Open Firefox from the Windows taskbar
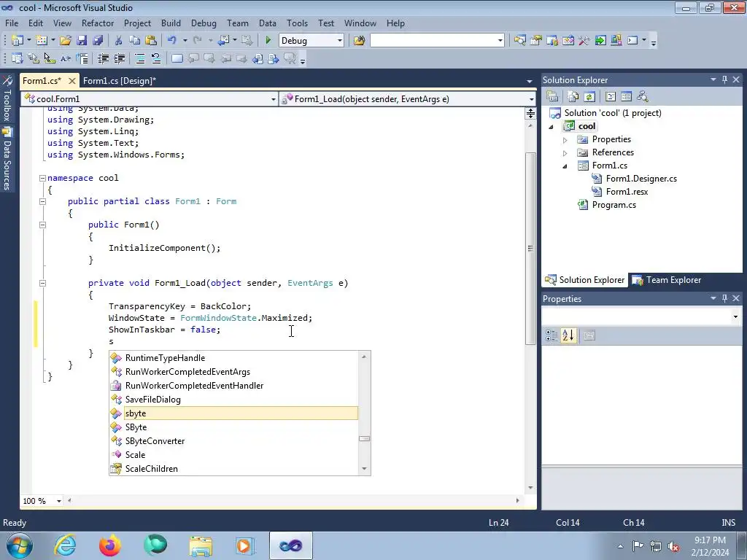The image size is (747, 560). [110, 545]
